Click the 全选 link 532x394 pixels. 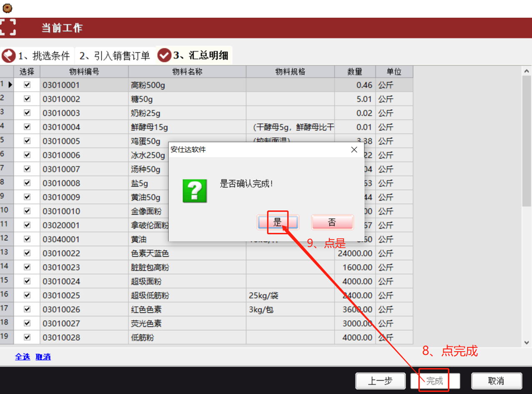23,357
